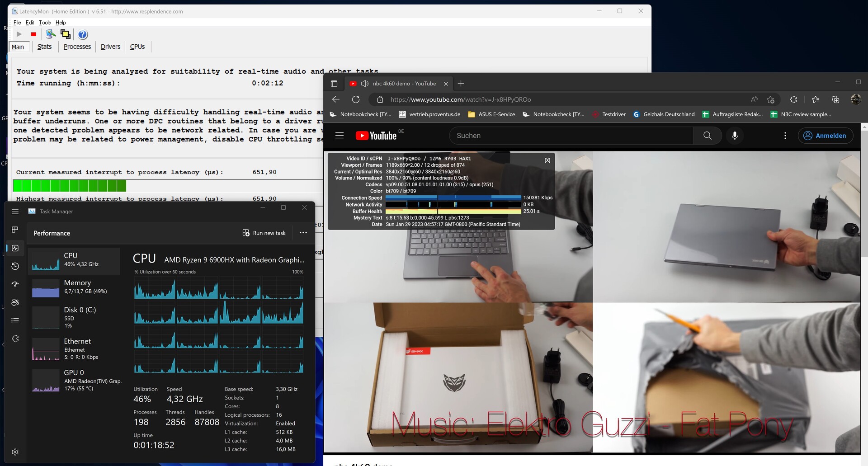868x466 pixels.
Task: Open the LatencyMon options toolbar icon
Action: (x=51, y=34)
